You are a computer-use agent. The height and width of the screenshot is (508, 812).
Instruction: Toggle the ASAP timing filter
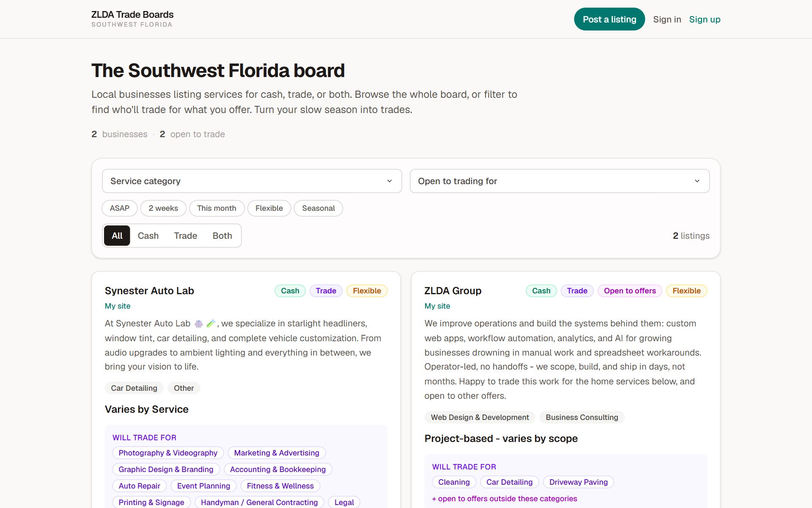[120, 208]
